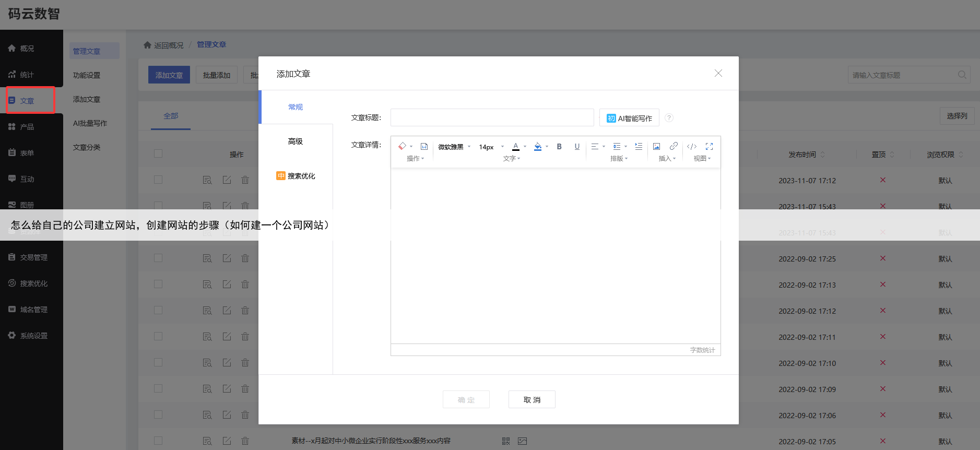This screenshot has height=450, width=980.
Task: Open source code view icon
Action: point(691,147)
